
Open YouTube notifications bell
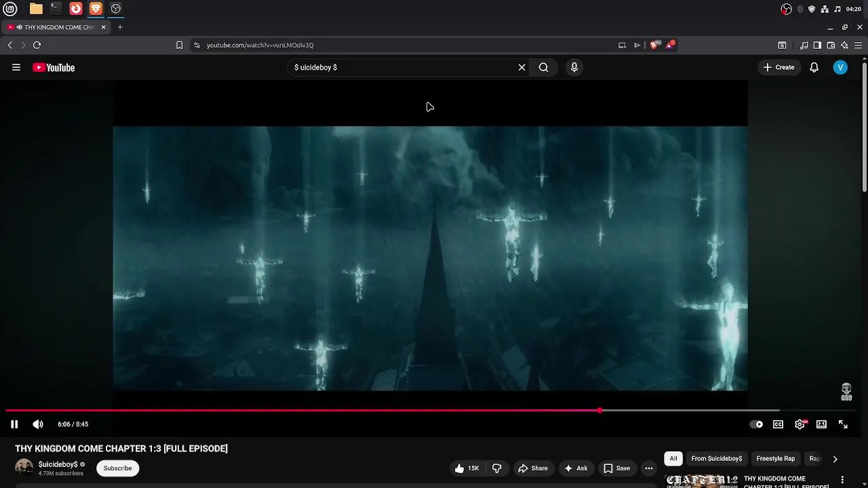pos(814,67)
